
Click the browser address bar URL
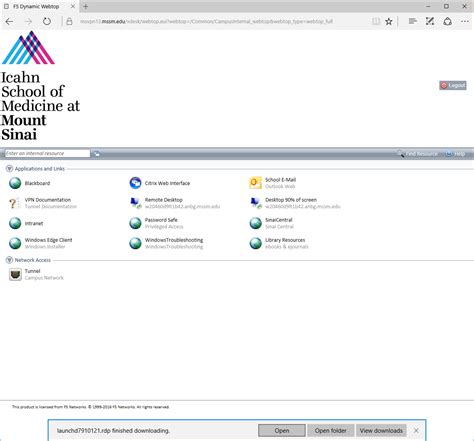pos(206,22)
